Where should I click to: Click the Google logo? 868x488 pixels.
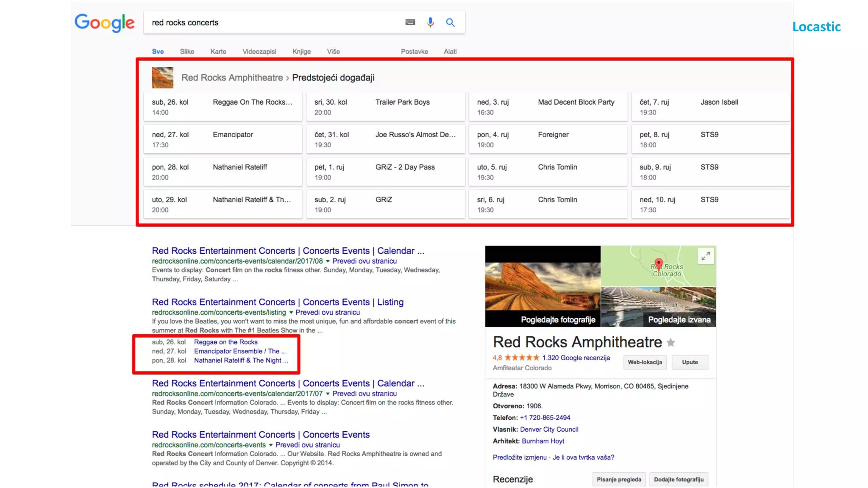(104, 23)
